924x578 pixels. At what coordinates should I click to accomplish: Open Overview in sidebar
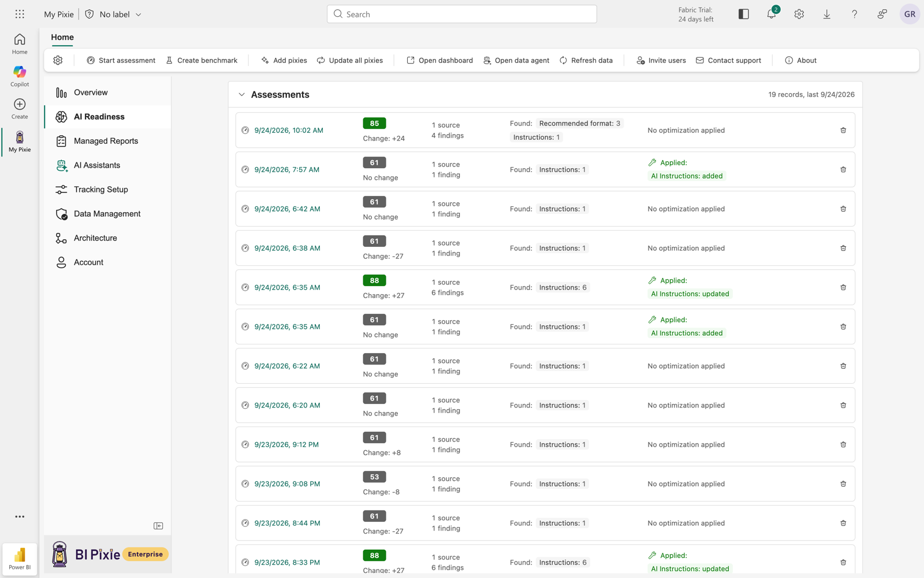coord(107,92)
